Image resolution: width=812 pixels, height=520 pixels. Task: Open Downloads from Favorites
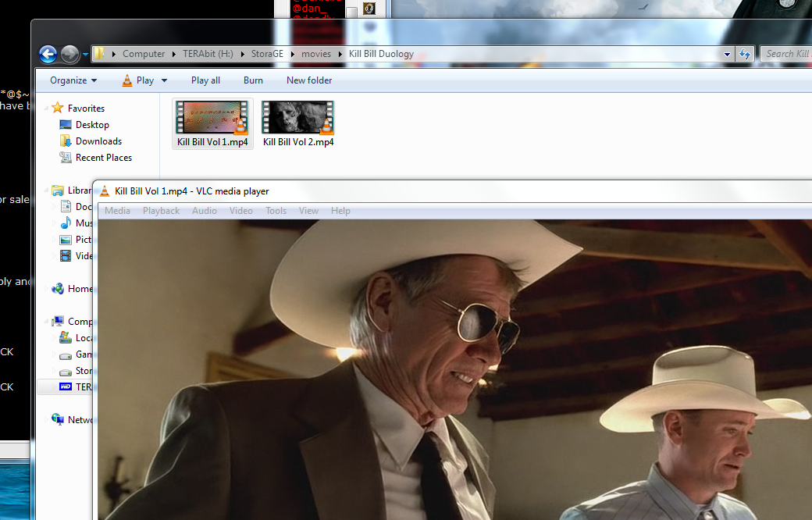coord(91,141)
